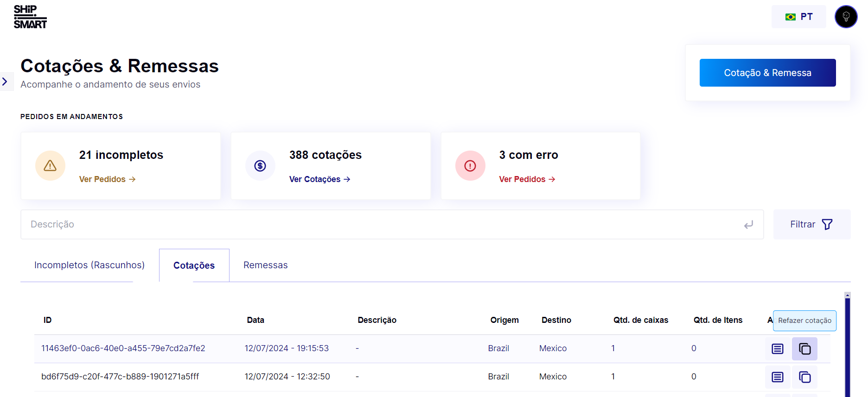Click the warning triangle incompletos icon

(x=50, y=166)
